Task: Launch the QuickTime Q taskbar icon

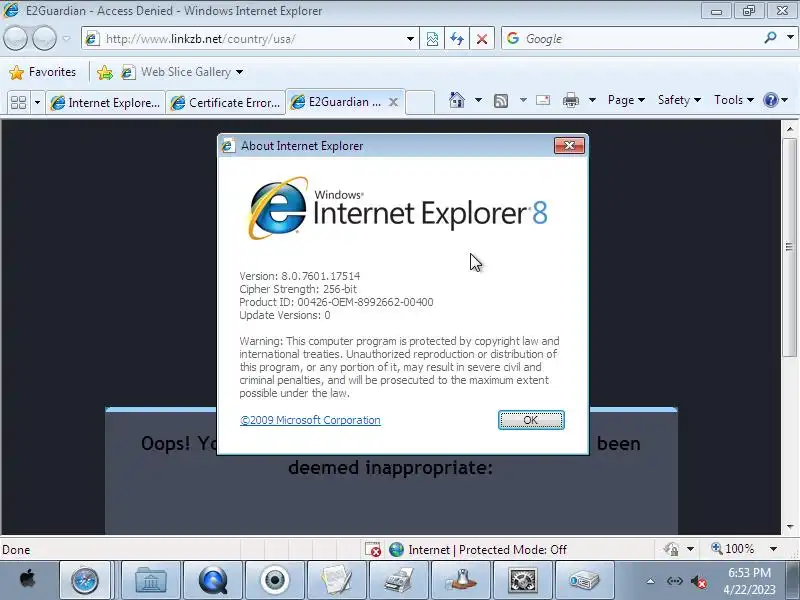Action: pos(213,580)
